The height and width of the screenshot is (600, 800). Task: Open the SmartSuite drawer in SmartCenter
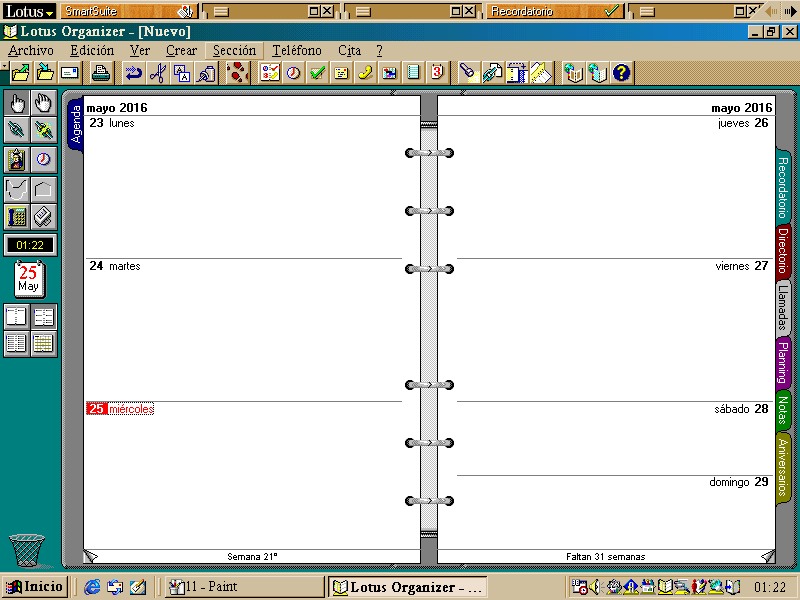(129, 11)
